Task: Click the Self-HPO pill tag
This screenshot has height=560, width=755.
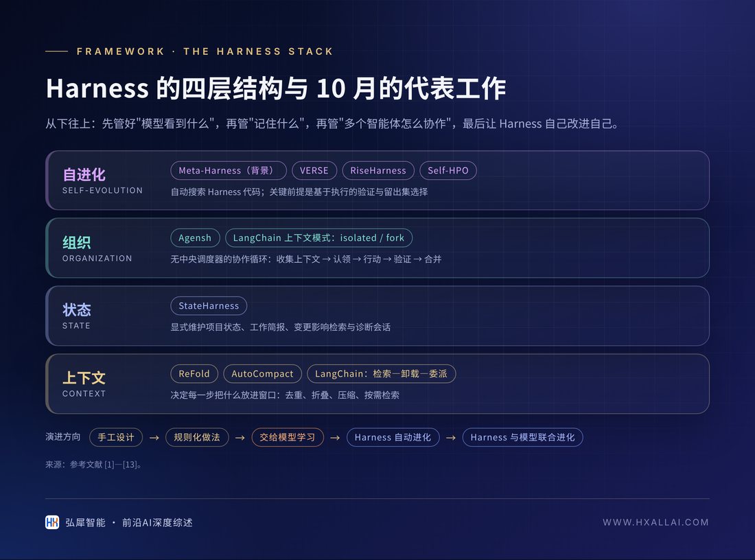Action: pos(448,170)
